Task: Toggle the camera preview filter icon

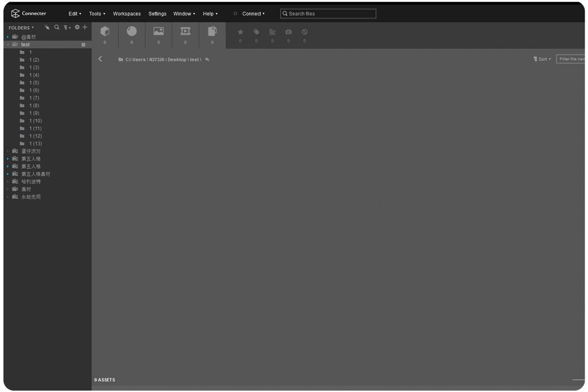Action: [288, 32]
